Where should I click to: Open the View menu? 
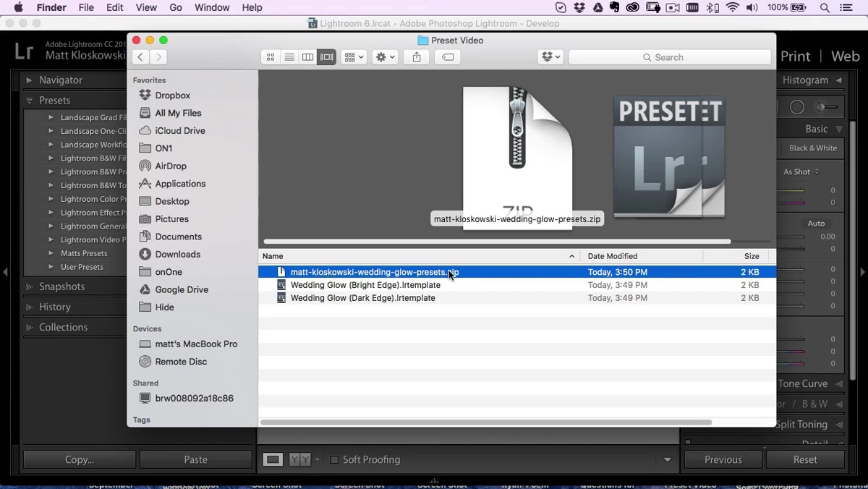(146, 7)
